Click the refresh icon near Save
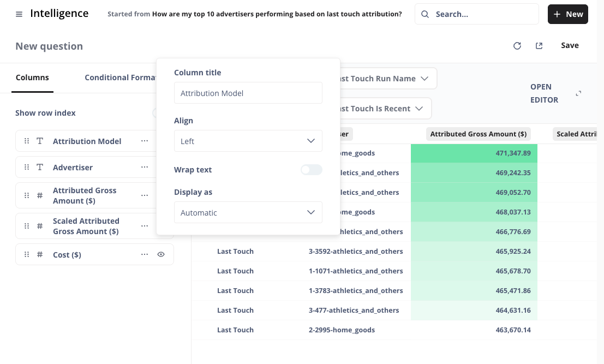This screenshot has height=364, width=604. pos(517,46)
